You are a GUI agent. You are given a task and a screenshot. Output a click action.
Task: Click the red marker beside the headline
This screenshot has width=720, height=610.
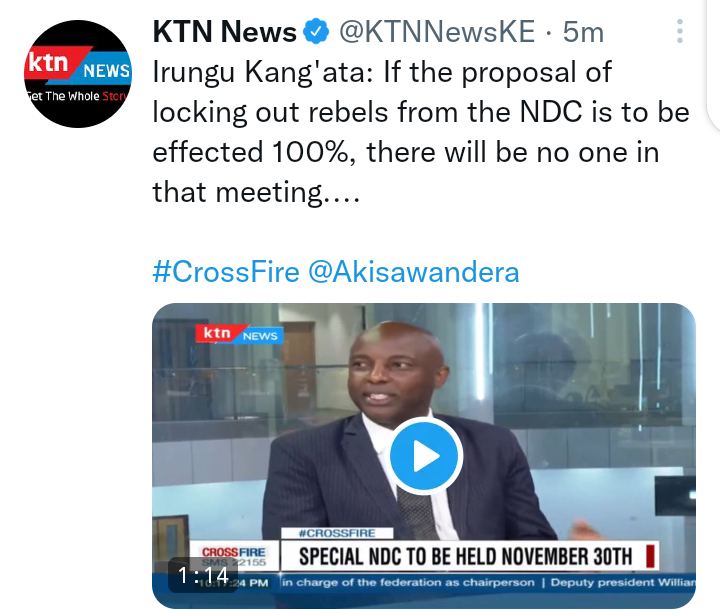point(650,556)
